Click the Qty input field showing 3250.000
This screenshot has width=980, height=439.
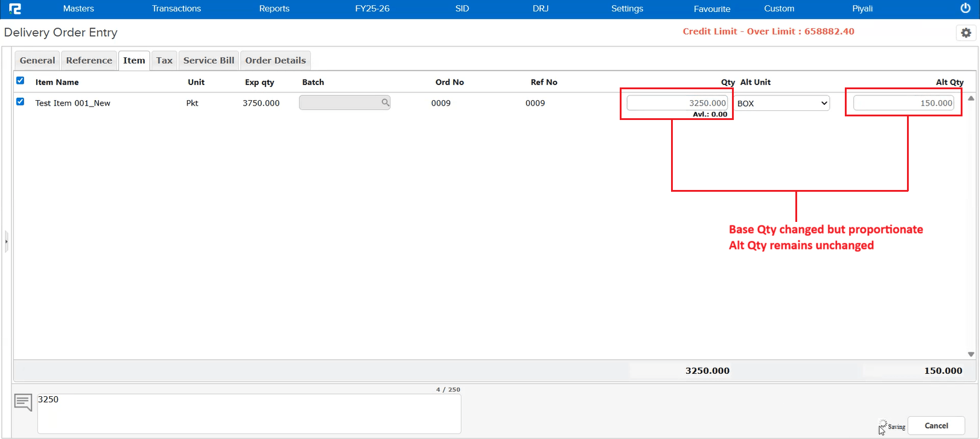pos(677,103)
